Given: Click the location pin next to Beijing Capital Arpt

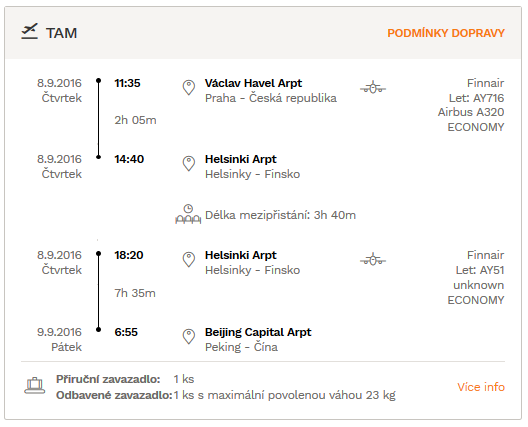Looking at the screenshot, I should point(189,336).
